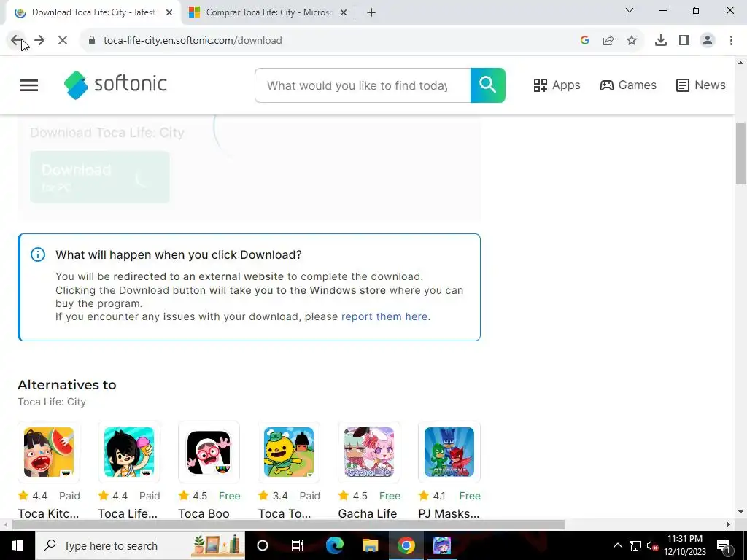Viewport: 747px width, 560px height.
Task: Open Cortana circle icon on the taskbar
Action: (263, 545)
